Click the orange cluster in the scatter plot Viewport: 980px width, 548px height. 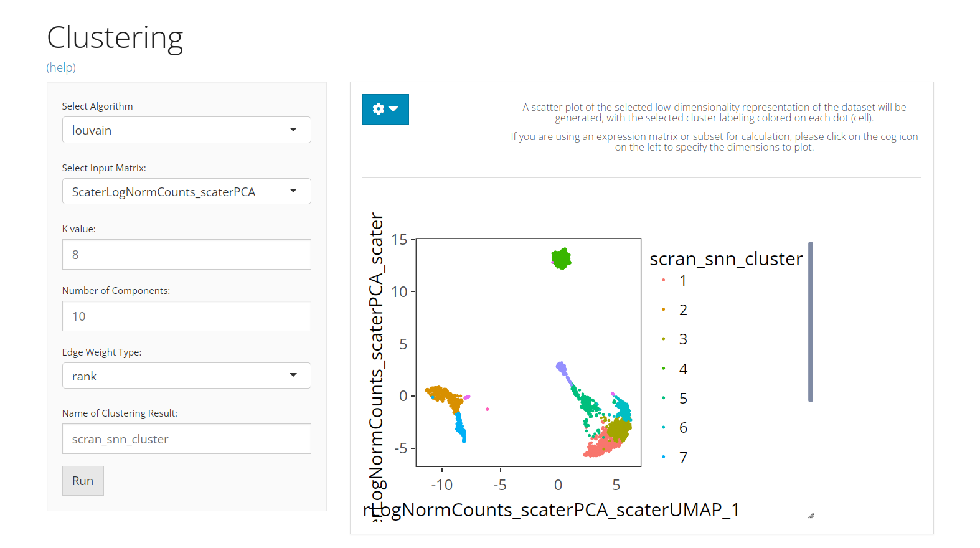pyautogui.click(x=442, y=394)
